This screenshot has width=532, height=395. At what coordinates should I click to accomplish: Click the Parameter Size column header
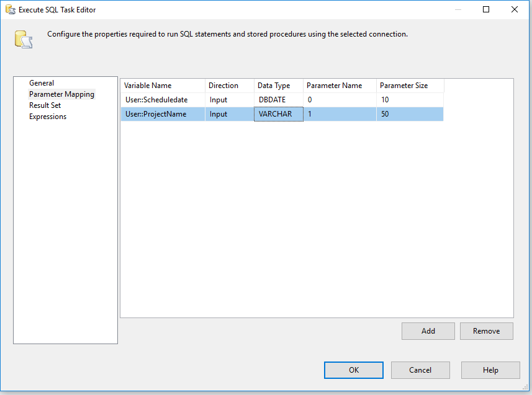[x=410, y=86]
